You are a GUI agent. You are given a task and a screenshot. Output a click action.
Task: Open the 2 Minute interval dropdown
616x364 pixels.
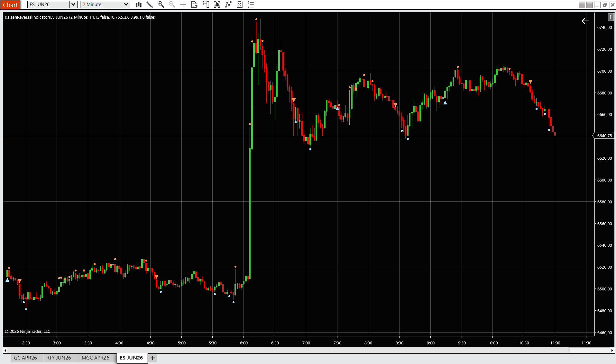126,4
